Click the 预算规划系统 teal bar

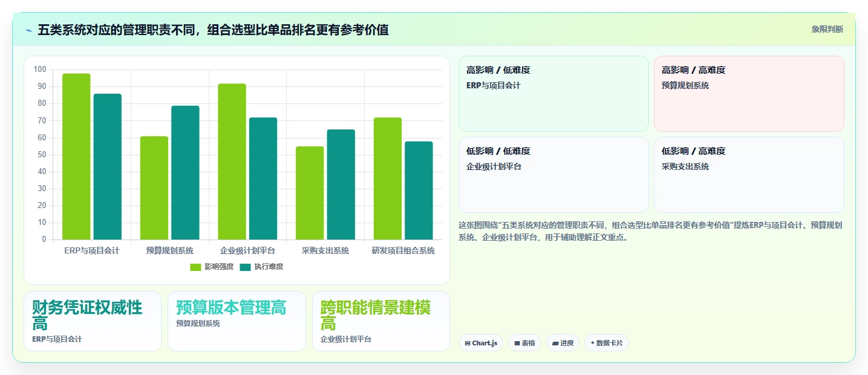point(185,173)
